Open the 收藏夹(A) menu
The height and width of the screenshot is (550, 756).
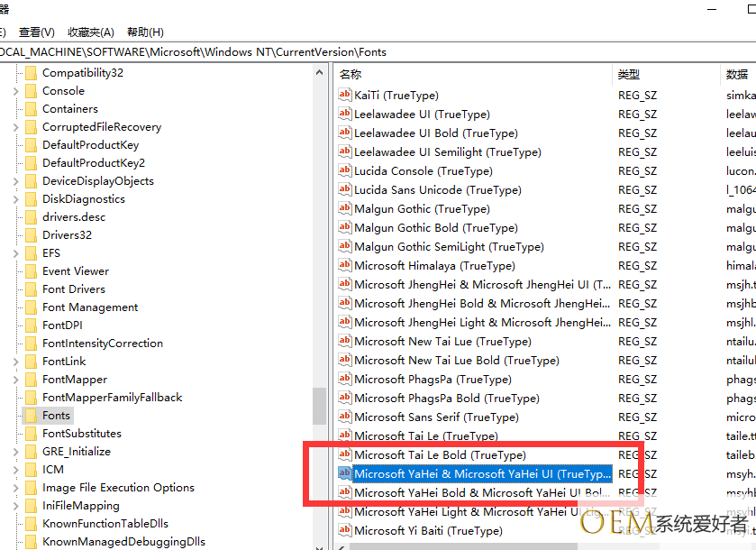[91, 32]
